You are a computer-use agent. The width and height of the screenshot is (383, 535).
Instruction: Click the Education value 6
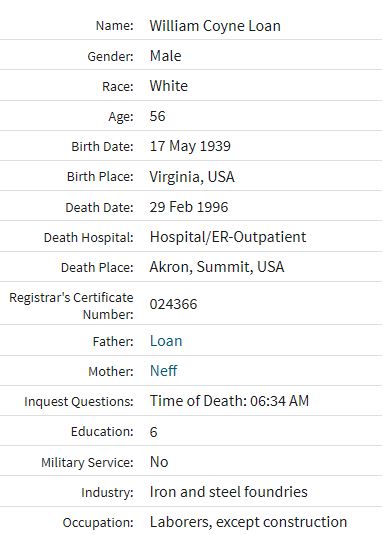[x=153, y=432]
